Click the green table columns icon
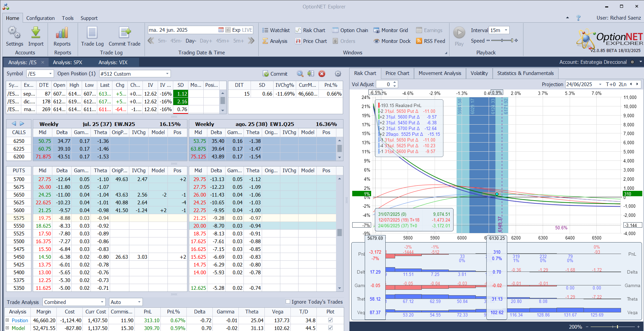The height and width of the screenshot is (331, 644). (x=311, y=74)
